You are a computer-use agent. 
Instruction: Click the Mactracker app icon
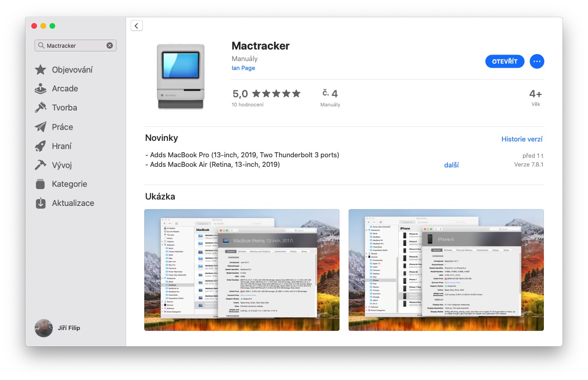click(181, 76)
